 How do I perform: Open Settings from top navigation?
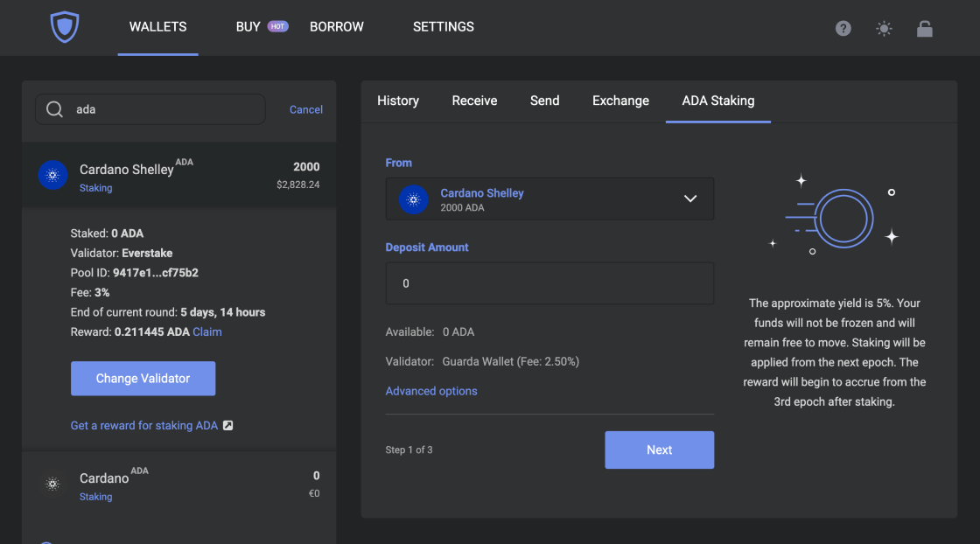(x=443, y=27)
